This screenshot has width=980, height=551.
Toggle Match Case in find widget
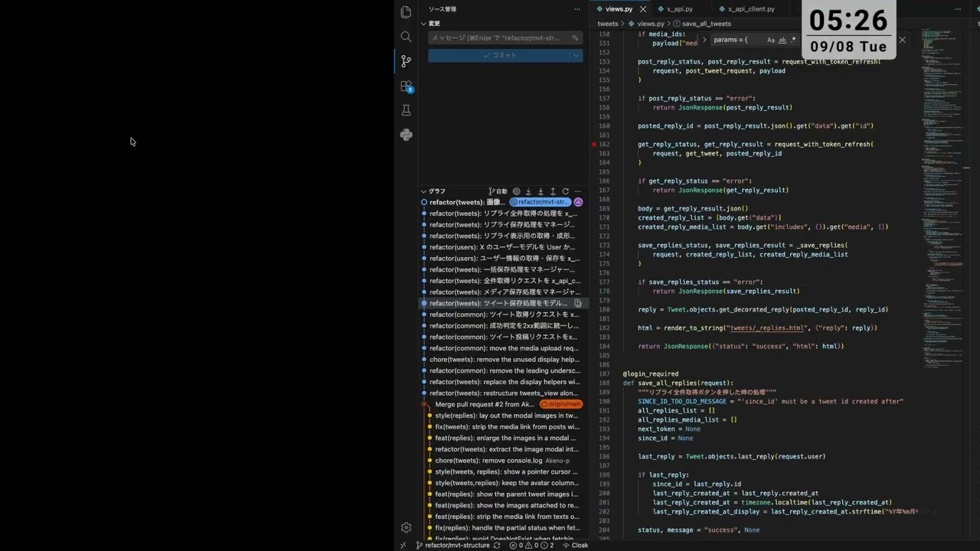coord(771,40)
